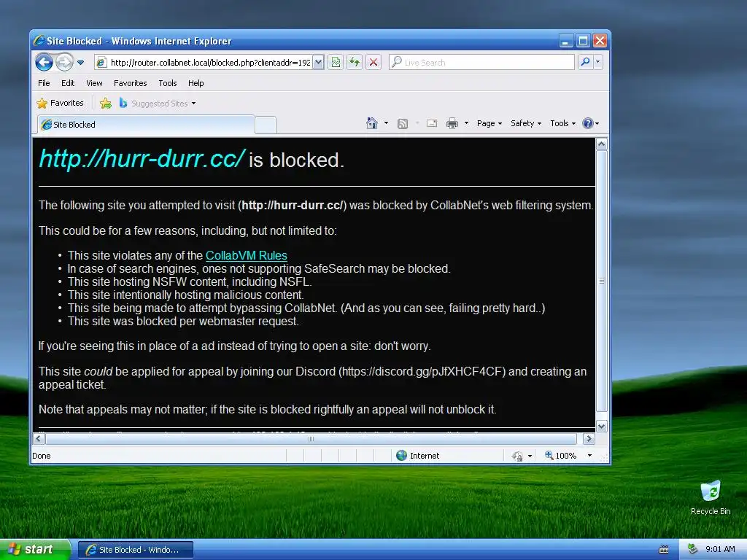Screen dimensions: 747x560
Task: Go back with the Back arrow button
Action: click(44, 63)
